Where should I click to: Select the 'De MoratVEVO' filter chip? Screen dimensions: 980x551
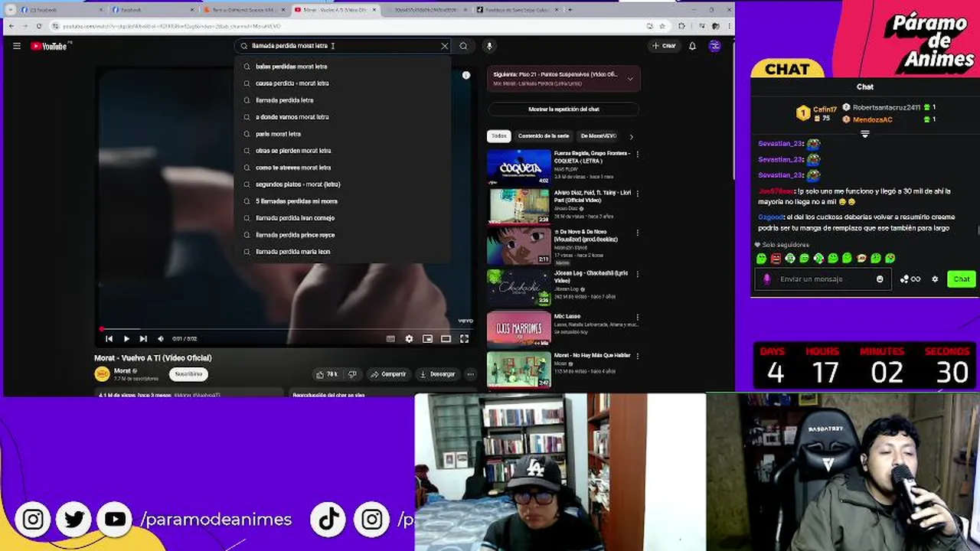pyautogui.click(x=599, y=136)
